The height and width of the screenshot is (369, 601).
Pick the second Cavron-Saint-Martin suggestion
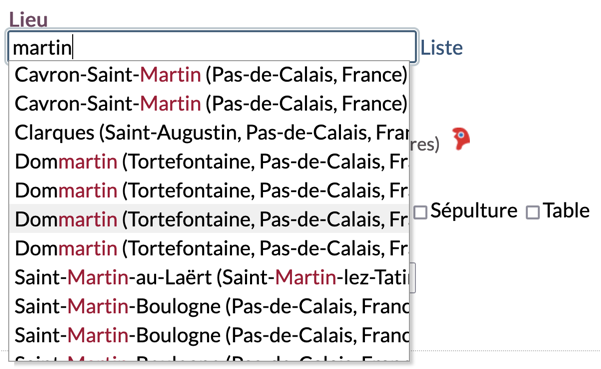pos(209,103)
